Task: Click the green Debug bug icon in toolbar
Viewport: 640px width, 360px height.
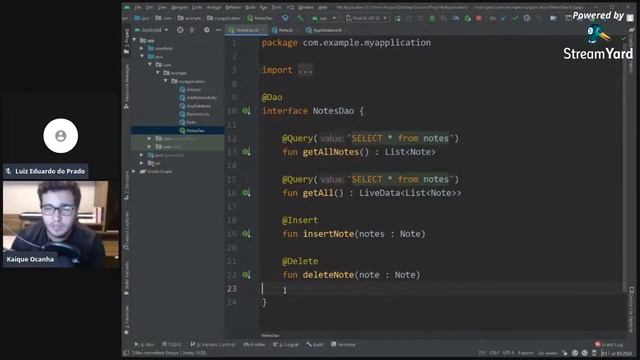Action: pyautogui.click(x=432, y=18)
